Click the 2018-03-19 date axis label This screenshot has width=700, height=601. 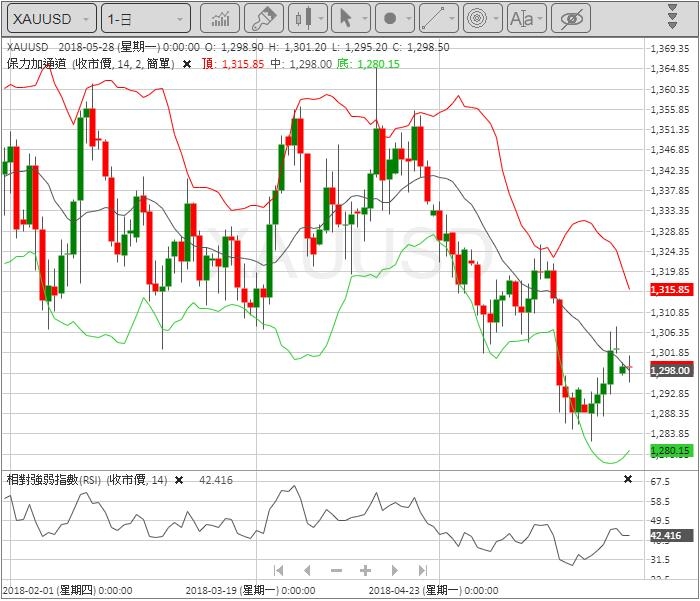tap(250, 590)
